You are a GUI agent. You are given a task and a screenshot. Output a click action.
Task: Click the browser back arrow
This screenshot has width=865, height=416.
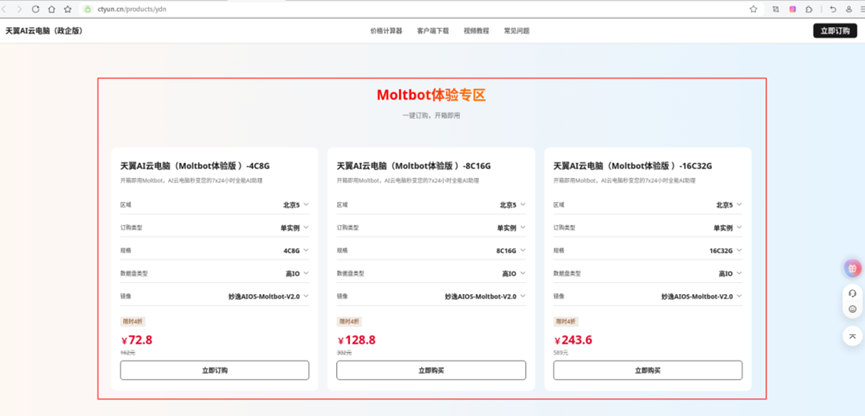pos(4,9)
